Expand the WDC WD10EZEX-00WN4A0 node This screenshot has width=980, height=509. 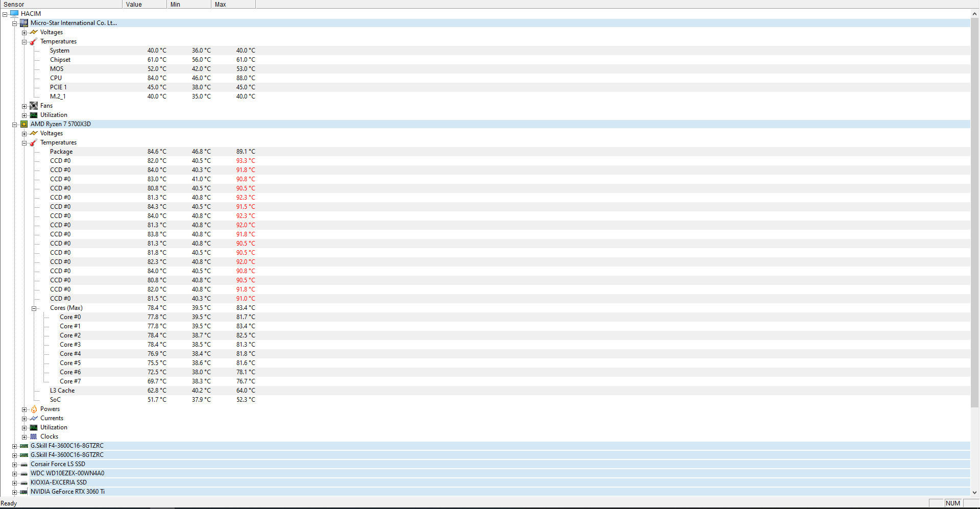click(x=15, y=474)
